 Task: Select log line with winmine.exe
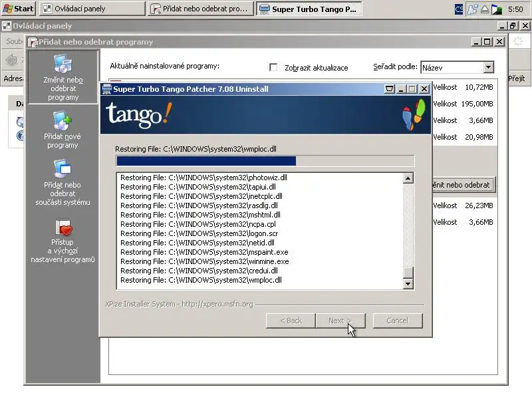(205, 261)
